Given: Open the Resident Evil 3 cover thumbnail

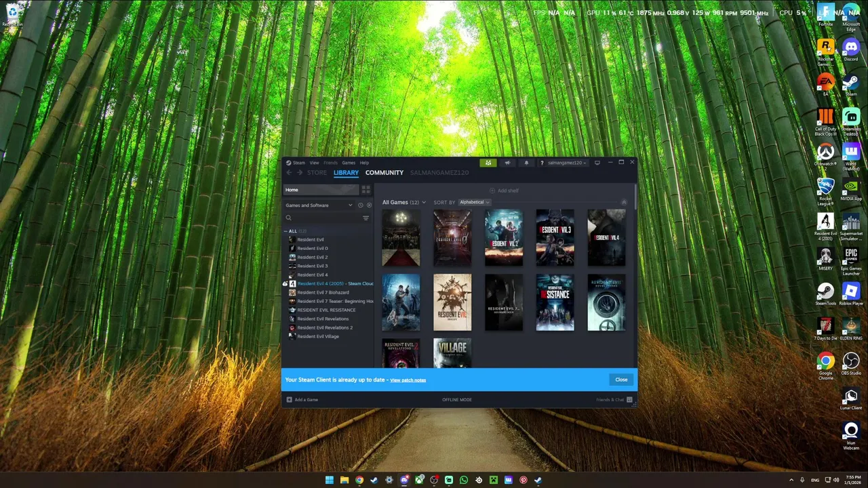Looking at the screenshot, I should click(x=555, y=238).
